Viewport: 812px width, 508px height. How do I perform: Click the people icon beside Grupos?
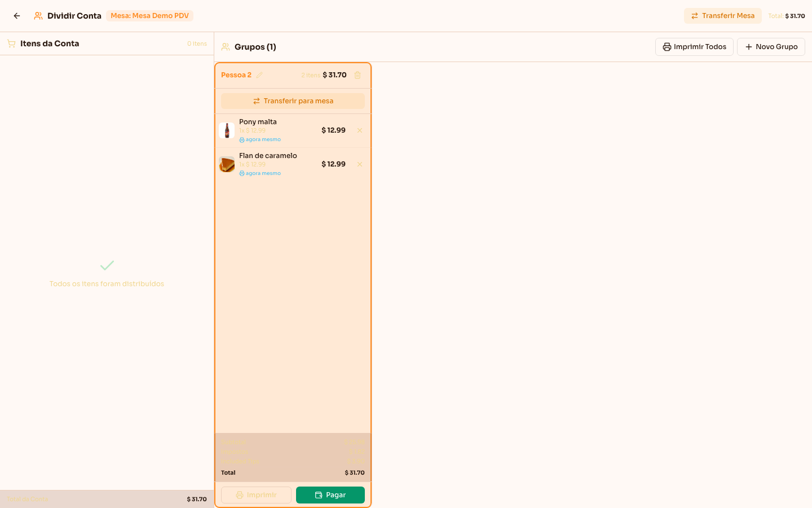click(x=226, y=47)
